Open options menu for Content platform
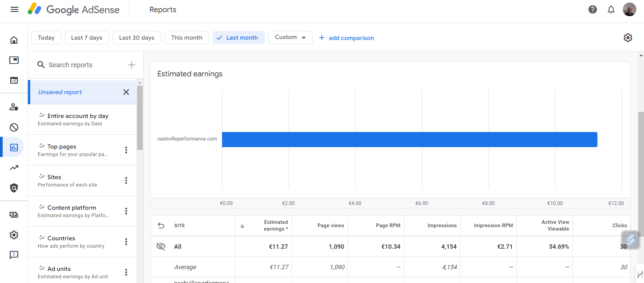Image resolution: width=644 pixels, height=283 pixels. pyautogui.click(x=126, y=211)
